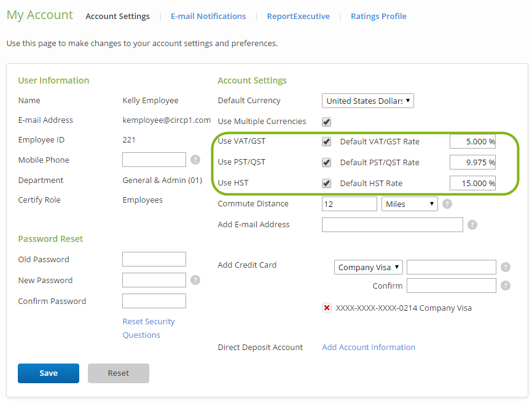The width and height of the screenshot is (532, 401).
Task: Open the Miles unit dropdown
Action: [x=410, y=204]
